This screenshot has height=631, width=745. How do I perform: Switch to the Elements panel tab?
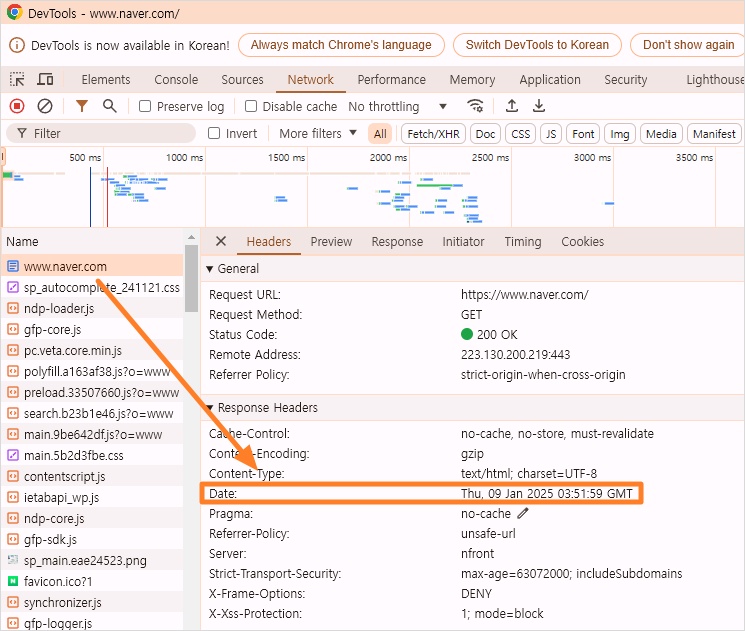click(105, 79)
